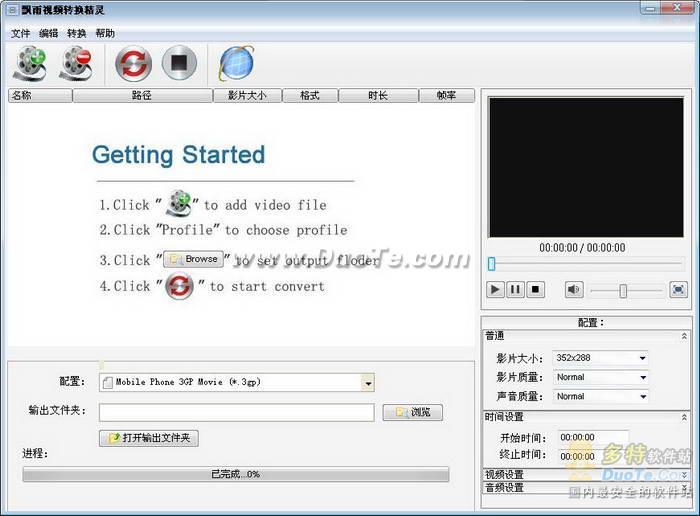Viewport: 700px width, 516px height.
Task: Collapse the 时间设置 section
Action: click(x=684, y=417)
